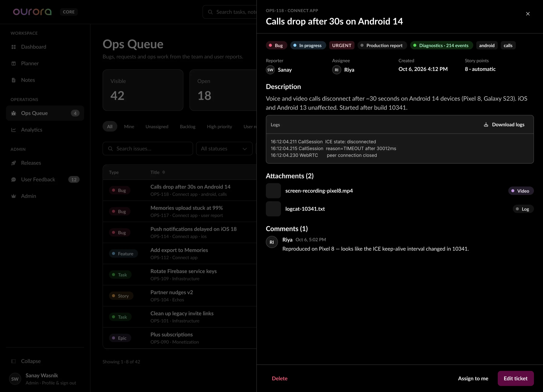Select the calls tag chip

[508, 45]
